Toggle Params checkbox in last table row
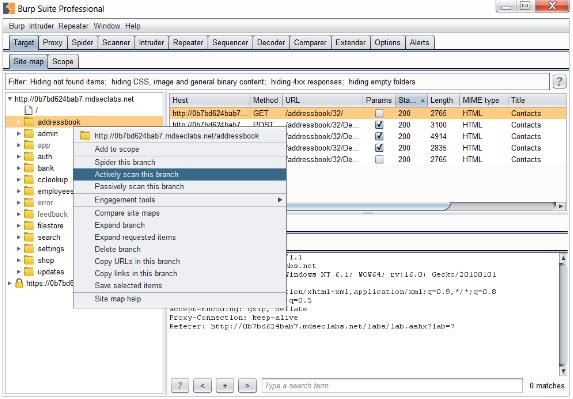The image size is (573, 399). pos(379,159)
